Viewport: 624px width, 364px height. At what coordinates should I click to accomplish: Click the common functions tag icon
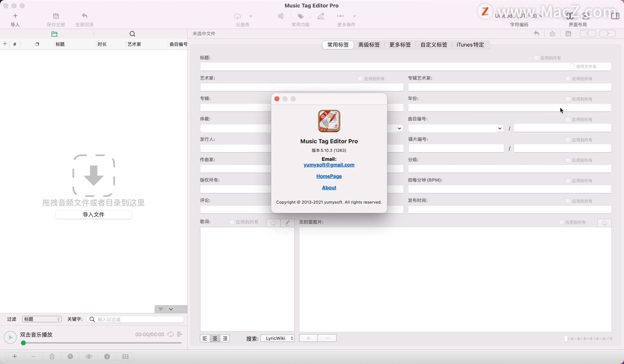coord(301,16)
